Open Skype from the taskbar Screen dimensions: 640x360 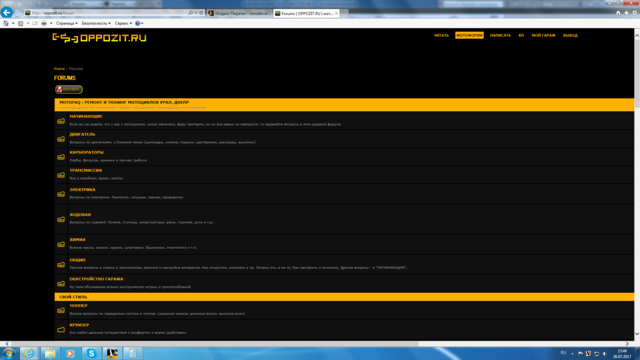pyautogui.click(x=91, y=353)
